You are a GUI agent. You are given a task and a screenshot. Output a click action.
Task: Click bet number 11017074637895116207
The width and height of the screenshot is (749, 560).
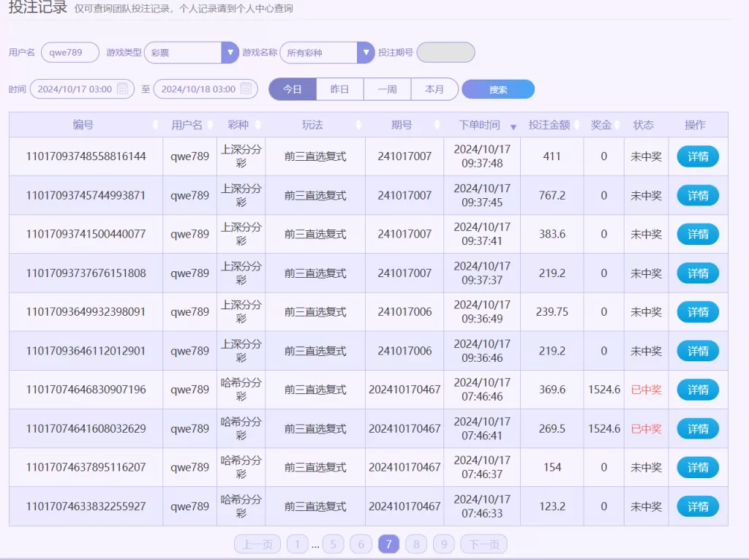[x=86, y=468]
